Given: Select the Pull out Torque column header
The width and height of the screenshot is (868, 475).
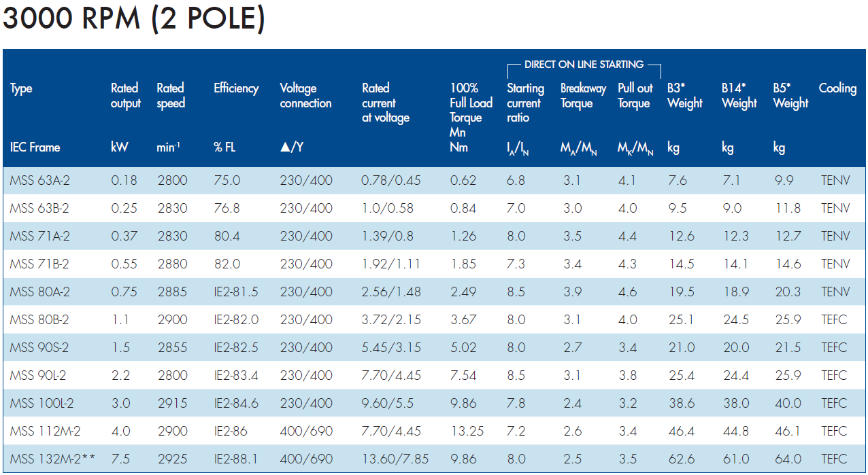Looking at the screenshot, I should [x=635, y=95].
